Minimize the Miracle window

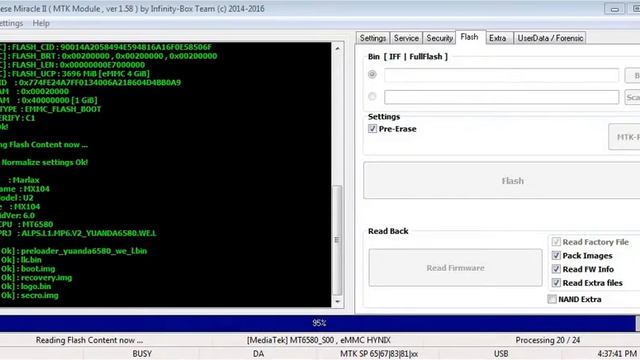614,9
